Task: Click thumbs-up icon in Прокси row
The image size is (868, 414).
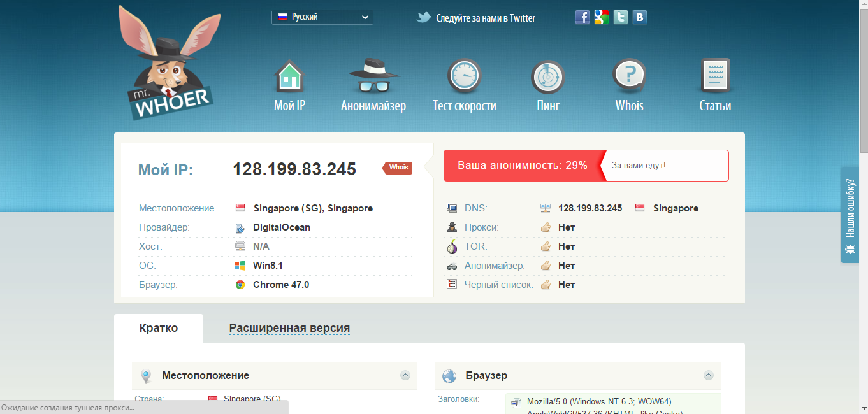Action: pos(546,227)
